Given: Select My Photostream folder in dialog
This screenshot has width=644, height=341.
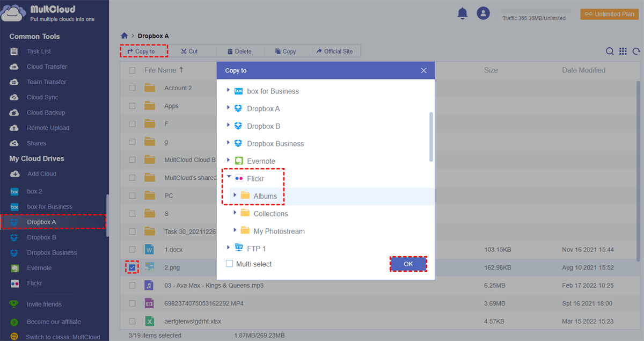Looking at the screenshot, I should (x=279, y=231).
